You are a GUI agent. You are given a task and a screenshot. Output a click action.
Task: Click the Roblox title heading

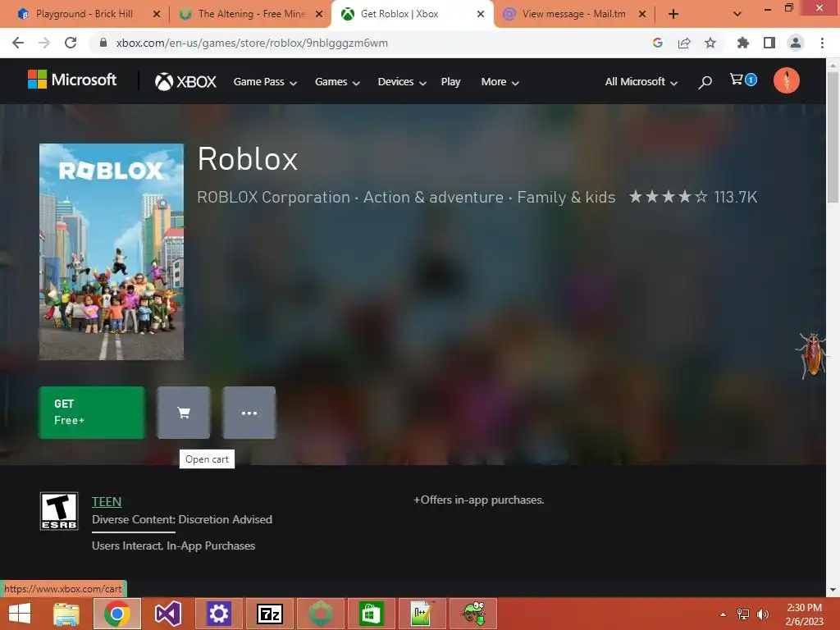[x=248, y=159]
